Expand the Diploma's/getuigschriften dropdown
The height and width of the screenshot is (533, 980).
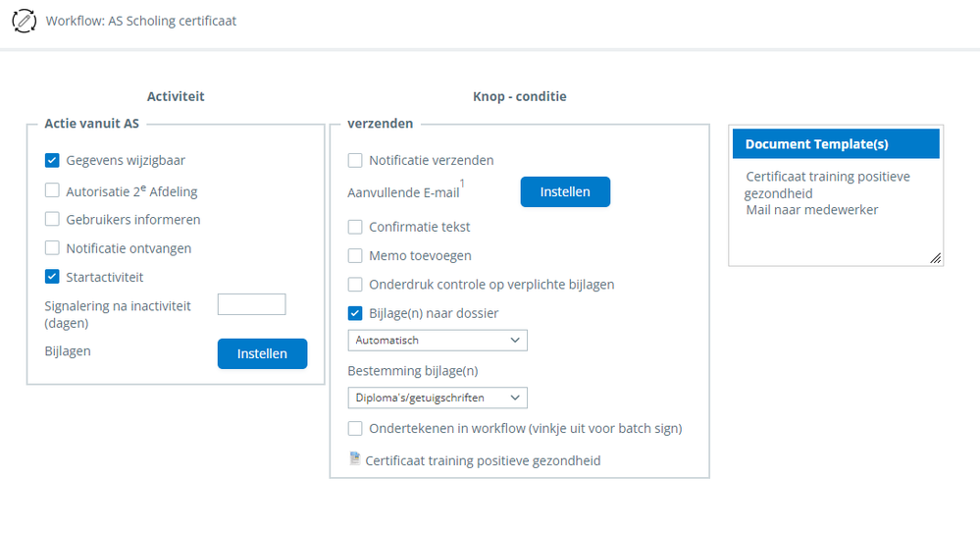[x=438, y=398]
